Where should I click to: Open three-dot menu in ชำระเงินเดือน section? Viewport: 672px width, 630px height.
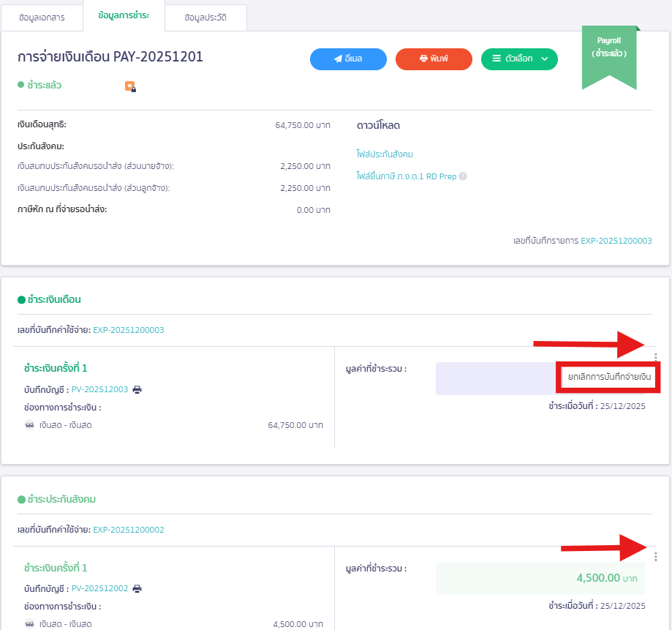[655, 357]
